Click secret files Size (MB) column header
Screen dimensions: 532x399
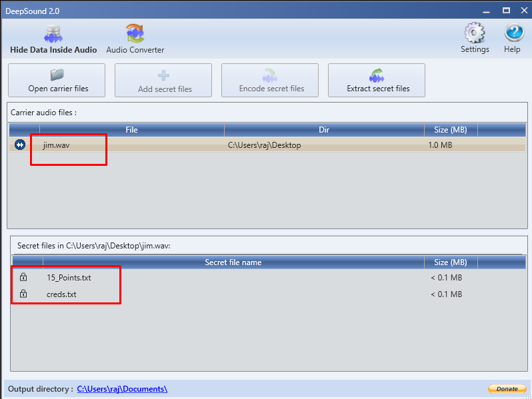tap(451, 262)
